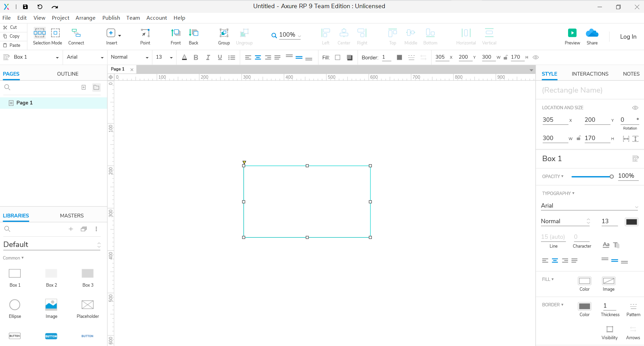Open the Arial dropdown in Style panel
Screen dimensions: 644x346
pyautogui.click(x=589, y=206)
